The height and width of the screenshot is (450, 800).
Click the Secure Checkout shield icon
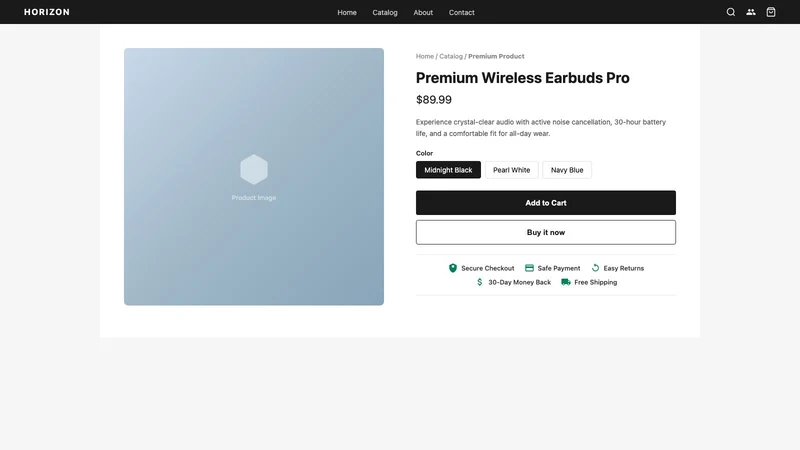(453, 268)
